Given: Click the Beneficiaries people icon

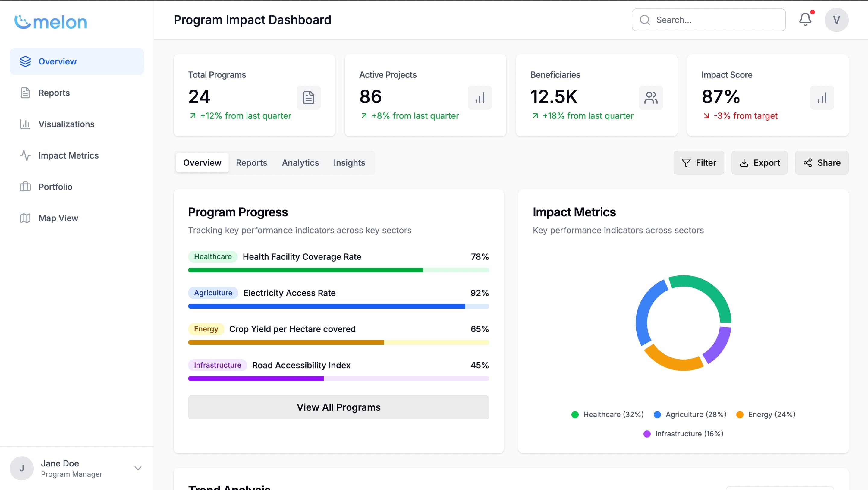Looking at the screenshot, I should tap(651, 98).
